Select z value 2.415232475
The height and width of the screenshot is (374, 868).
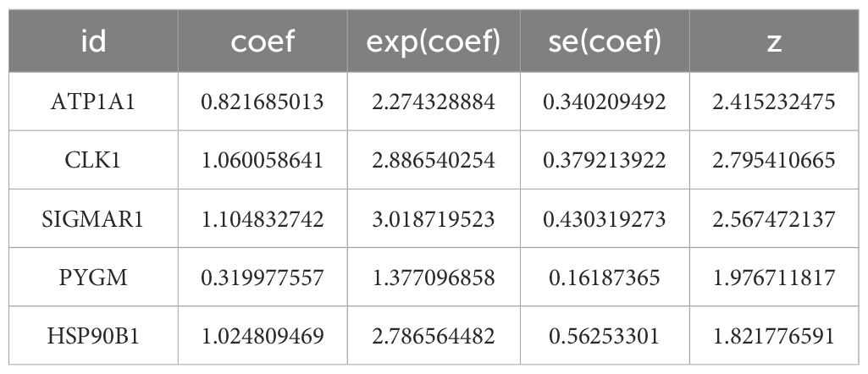773,102
